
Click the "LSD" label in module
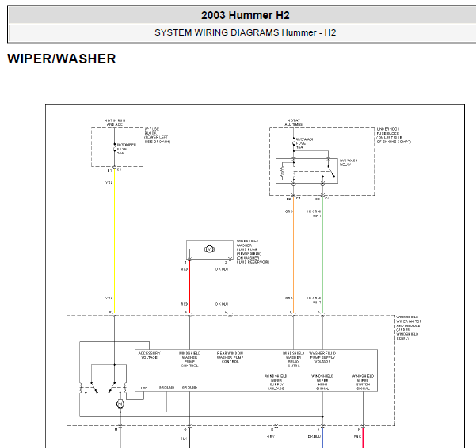coord(144,388)
